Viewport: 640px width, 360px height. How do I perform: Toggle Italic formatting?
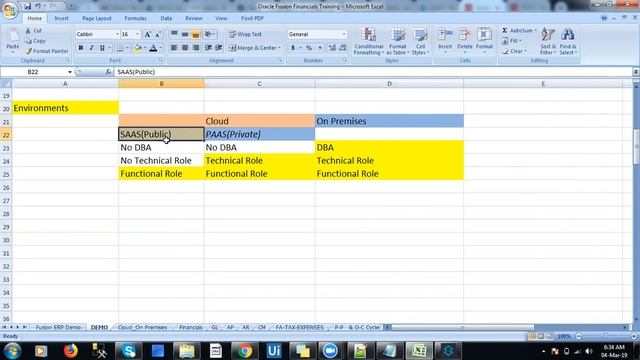[91, 48]
